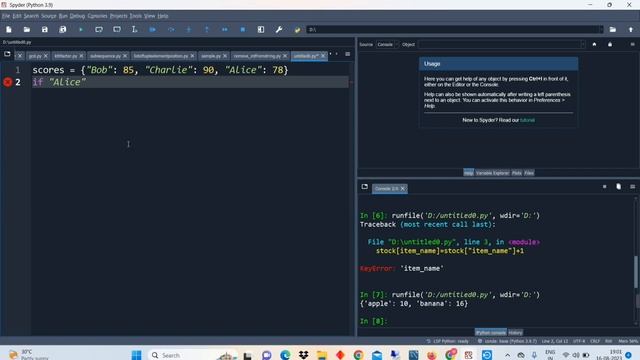Toggle the Help pane lock icon
This screenshot has height=360, width=640.
coord(610,44)
